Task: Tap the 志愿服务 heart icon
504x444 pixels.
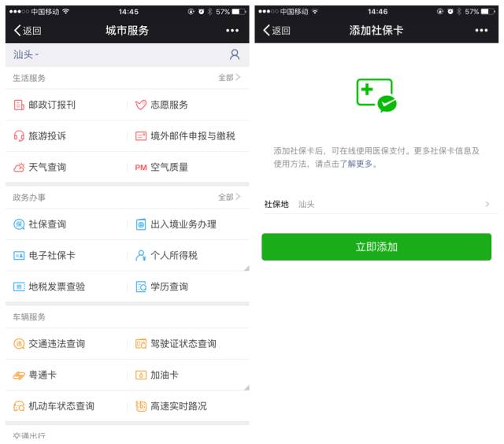Action: coord(141,105)
